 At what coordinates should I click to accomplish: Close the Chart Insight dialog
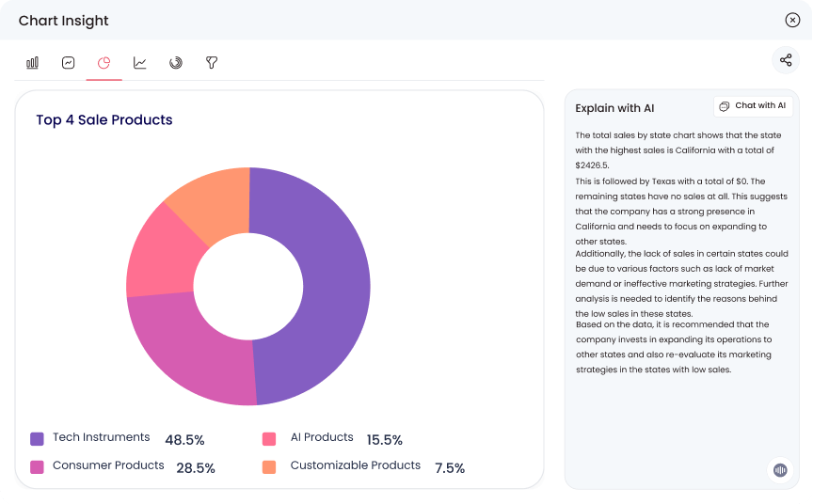click(x=792, y=21)
